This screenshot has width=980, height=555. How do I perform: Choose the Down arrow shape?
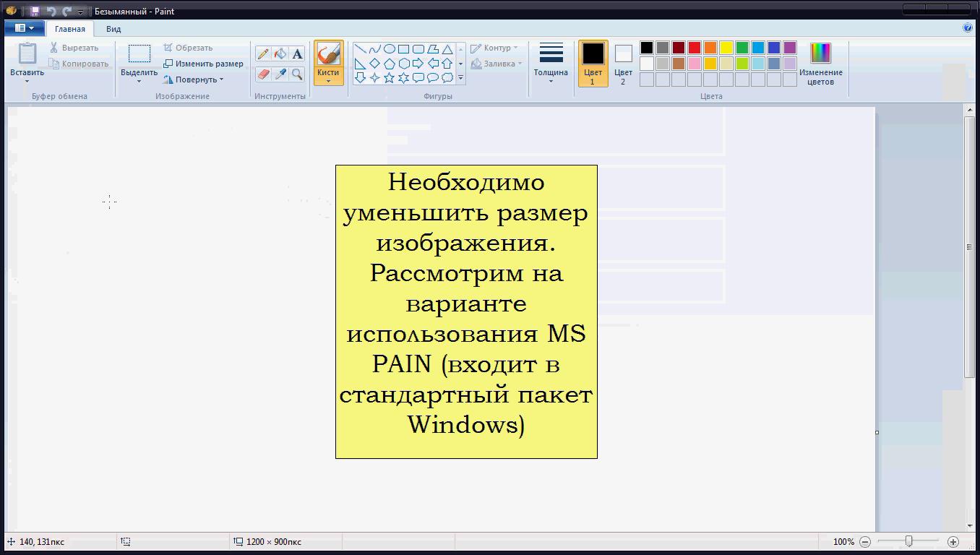360,77
